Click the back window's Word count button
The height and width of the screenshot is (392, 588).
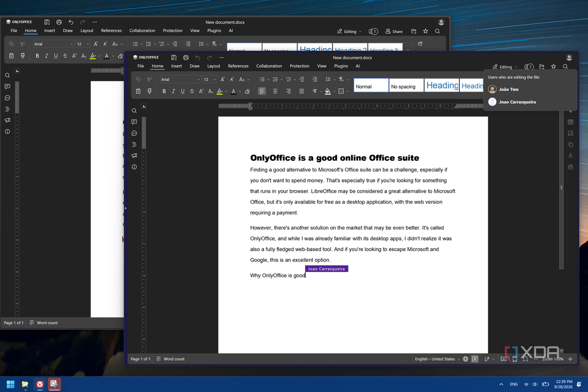tap(44, 323)
